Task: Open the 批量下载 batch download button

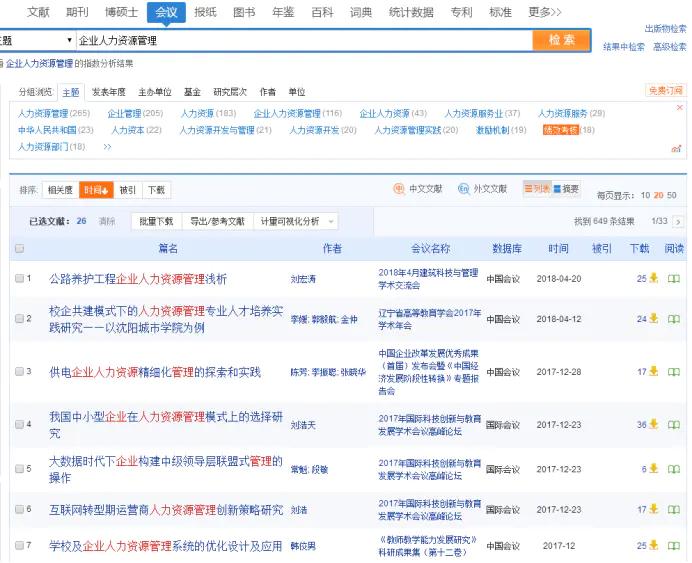Action: point(156,221)
